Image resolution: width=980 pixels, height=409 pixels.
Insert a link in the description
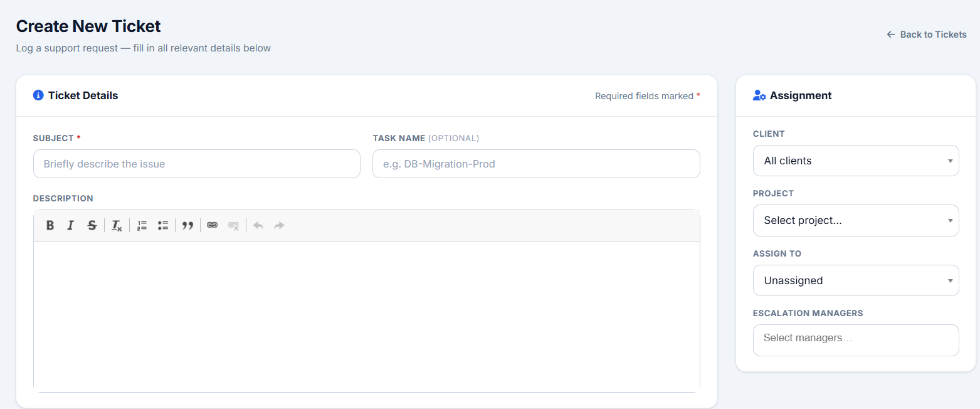(213, 225)
